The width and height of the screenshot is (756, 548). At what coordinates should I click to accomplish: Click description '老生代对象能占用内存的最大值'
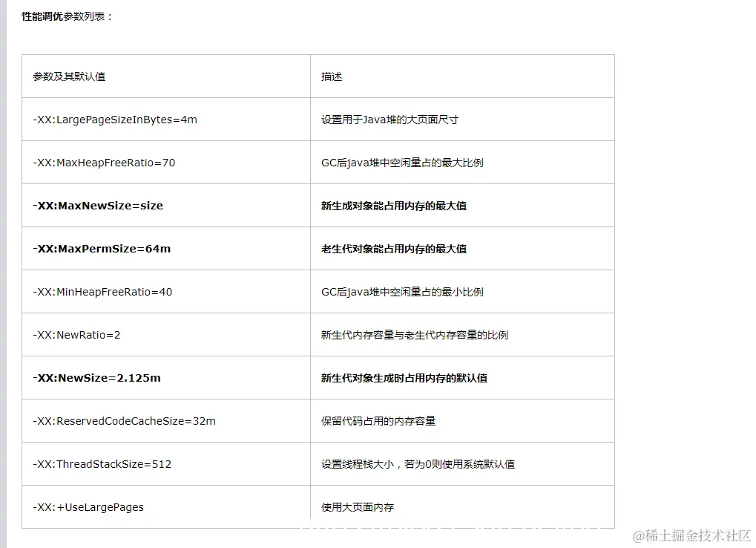[x=394, y=249]
